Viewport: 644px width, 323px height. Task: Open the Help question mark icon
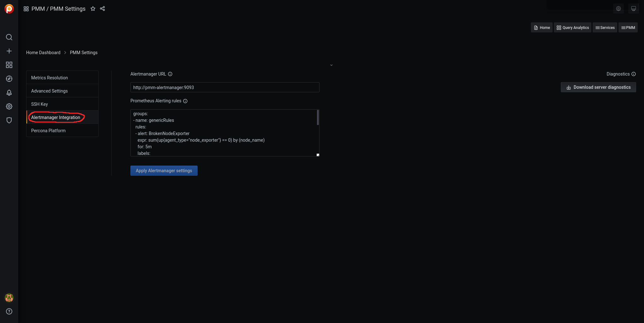tap(9, 311)
